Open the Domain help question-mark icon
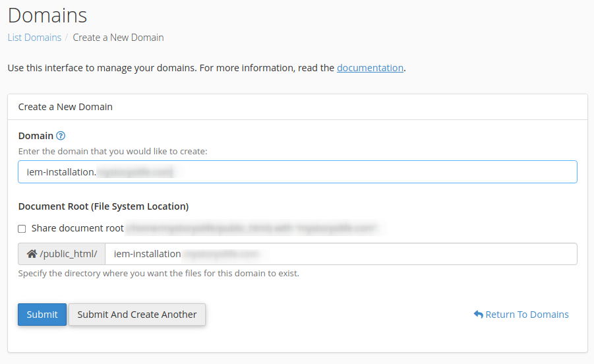594x364 pixels. point(61,136)
